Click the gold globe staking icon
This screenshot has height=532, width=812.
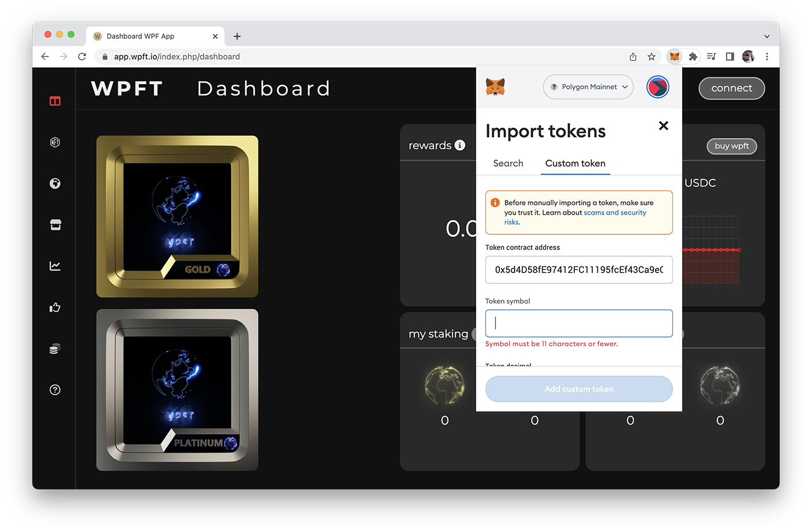[x=444, y=385]
